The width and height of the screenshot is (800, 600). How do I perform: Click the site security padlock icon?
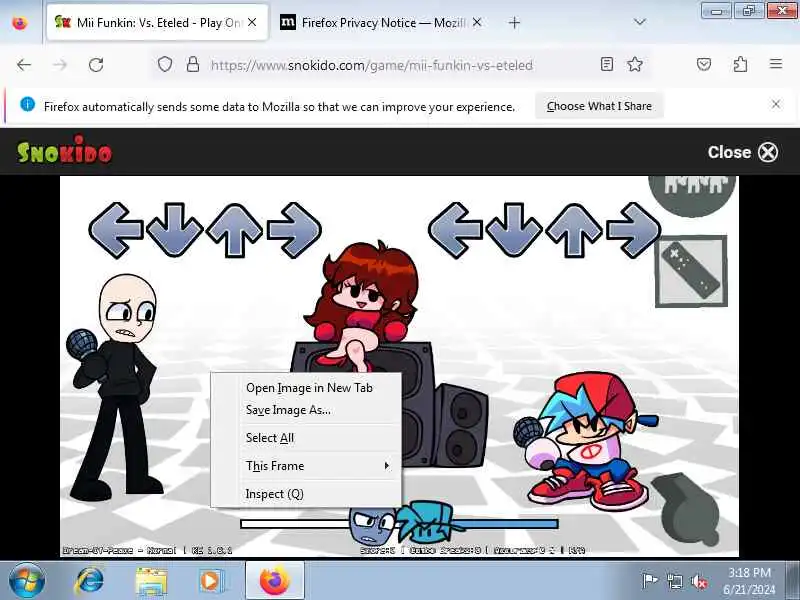(193, 64)
